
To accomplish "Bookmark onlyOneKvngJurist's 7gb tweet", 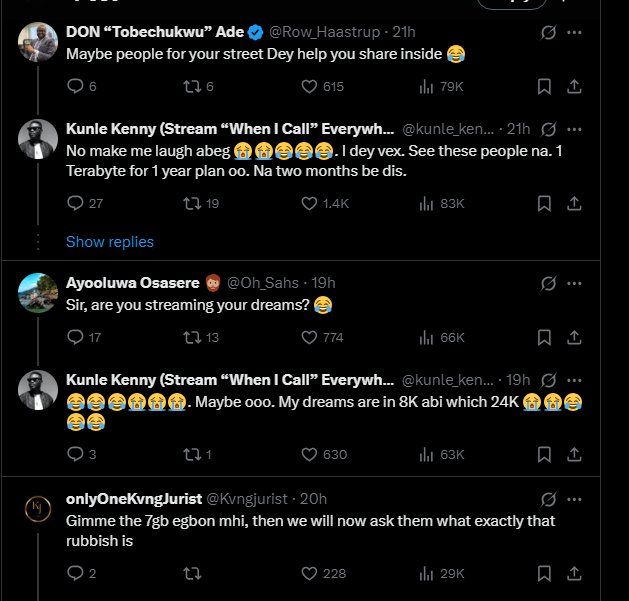I will pos(544,573).
